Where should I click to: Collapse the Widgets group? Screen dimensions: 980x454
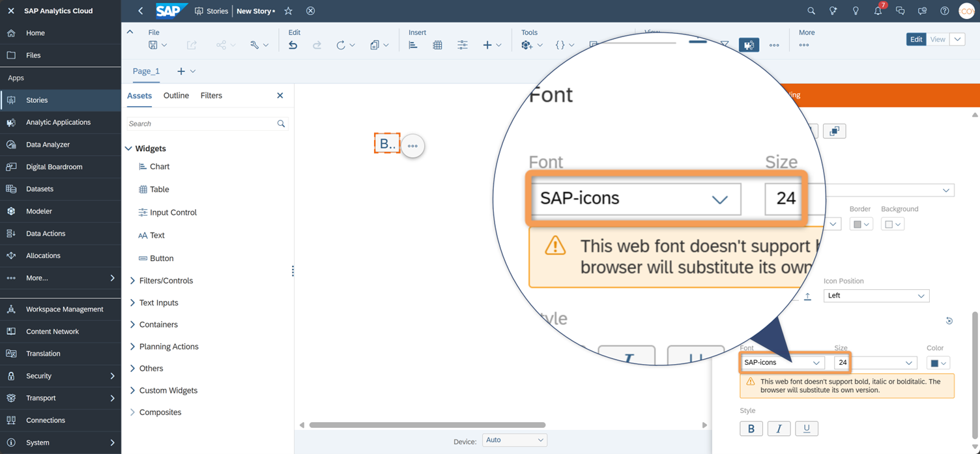tap(128, 149)
